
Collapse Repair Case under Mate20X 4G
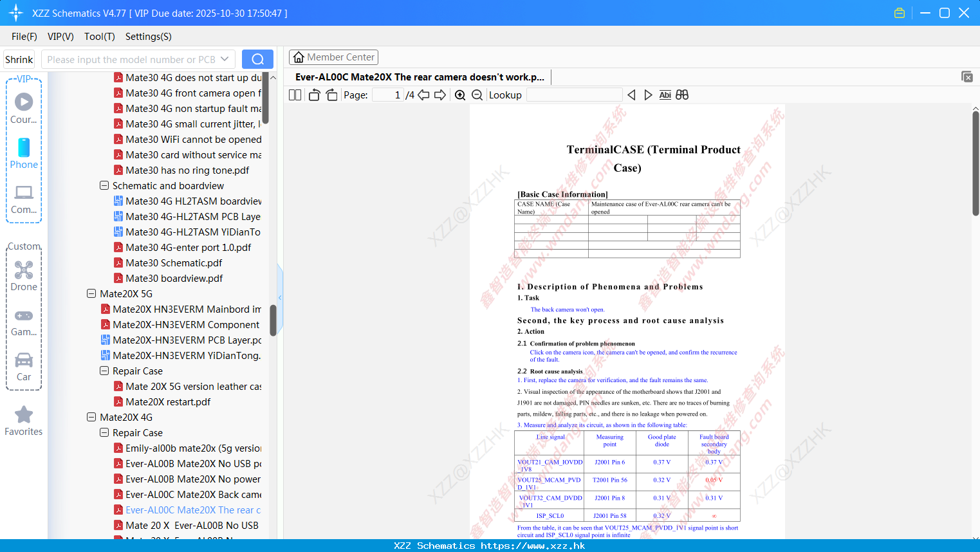(x=104, y=432)
